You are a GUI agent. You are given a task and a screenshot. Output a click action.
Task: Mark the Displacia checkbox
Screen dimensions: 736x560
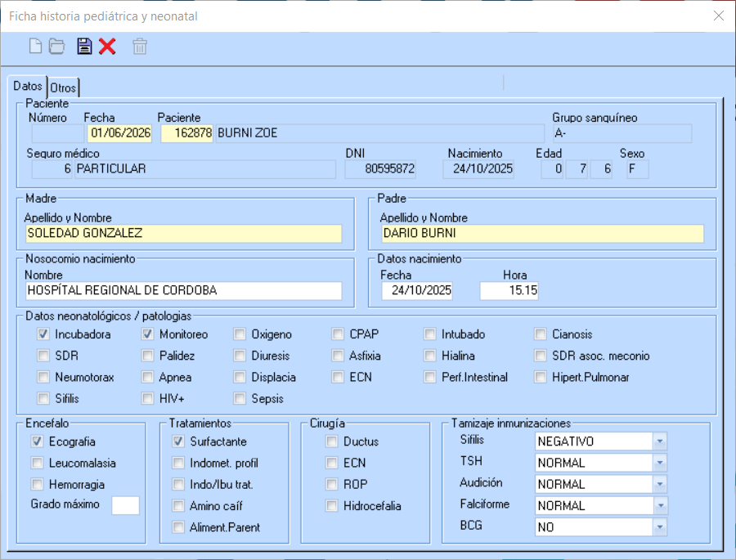240,377
